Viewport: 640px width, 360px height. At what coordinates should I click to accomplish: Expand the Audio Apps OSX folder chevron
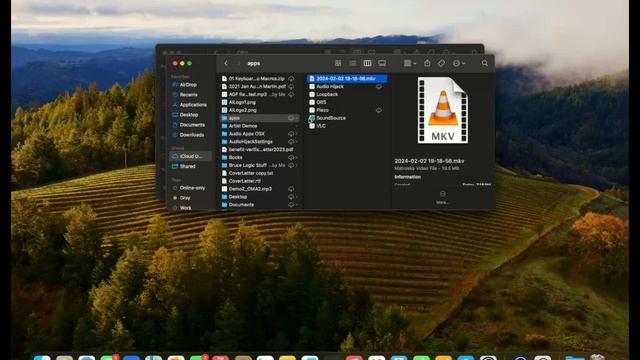pos(297,134)
